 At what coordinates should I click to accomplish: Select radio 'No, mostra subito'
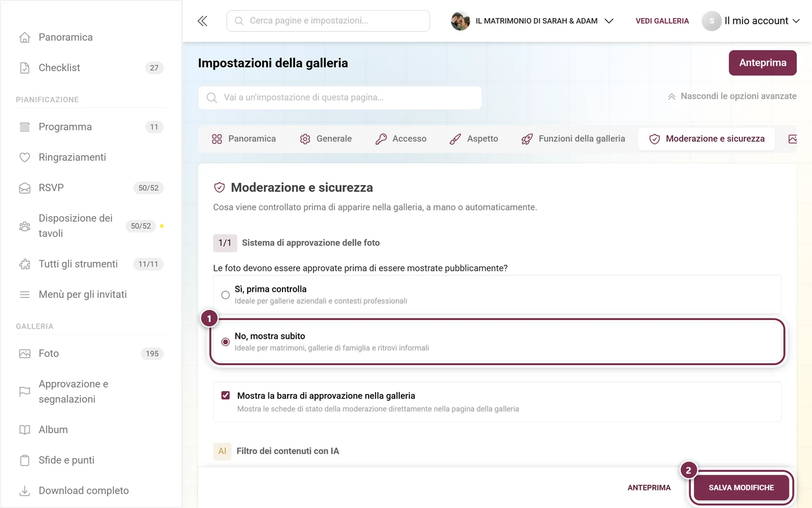coord(226,341)
